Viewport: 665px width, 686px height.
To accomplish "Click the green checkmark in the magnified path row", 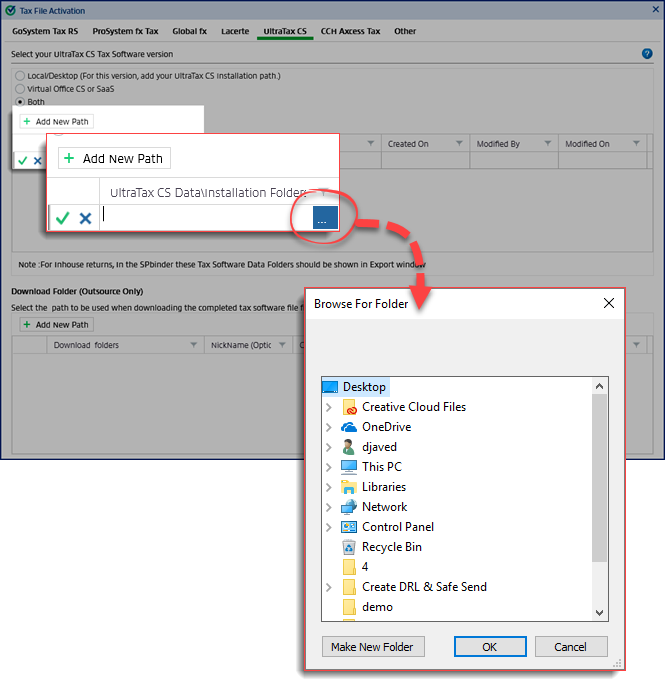I will coord(63,217).
